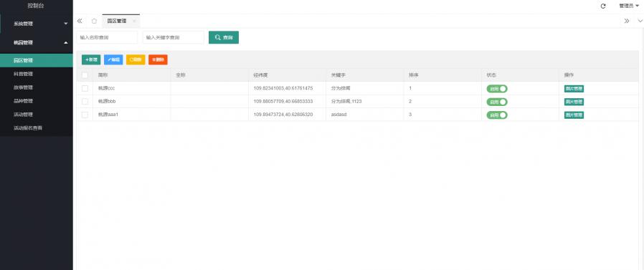The width and height of the screenshot is (644, 270).
Task: Toggle the 启用 switch for 桃源ccc
Action: [x=497, y=89]
